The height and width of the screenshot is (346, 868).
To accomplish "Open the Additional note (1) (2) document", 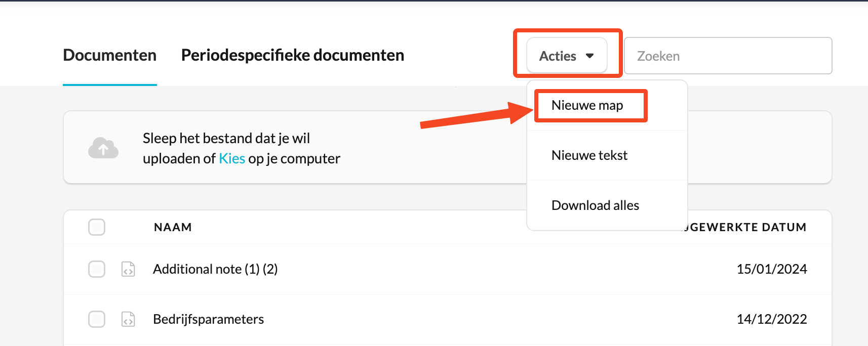I will coord(215,269).
